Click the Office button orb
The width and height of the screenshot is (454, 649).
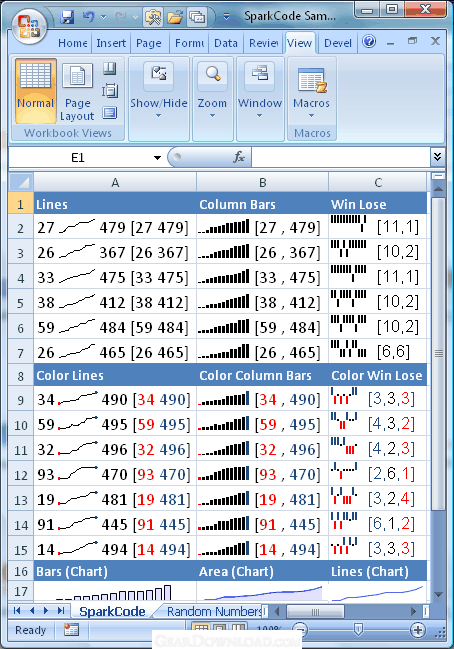(29, 28)
